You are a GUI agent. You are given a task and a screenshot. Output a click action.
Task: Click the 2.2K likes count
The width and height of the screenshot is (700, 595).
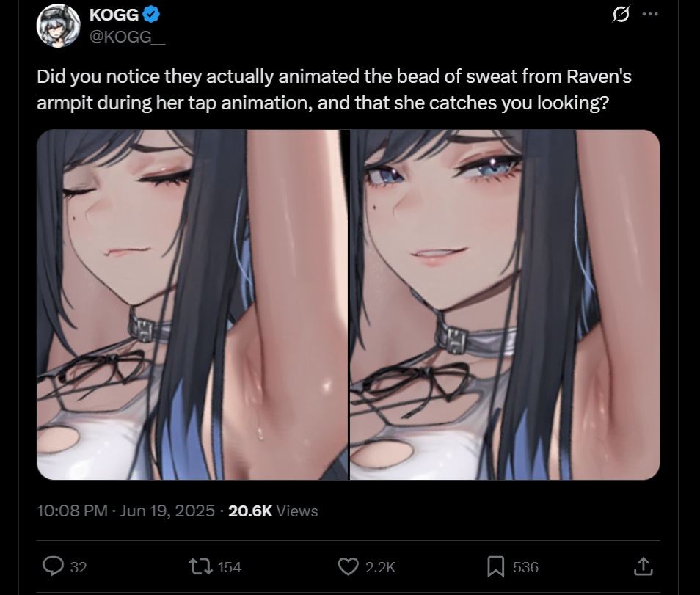[x=380, y=567]
